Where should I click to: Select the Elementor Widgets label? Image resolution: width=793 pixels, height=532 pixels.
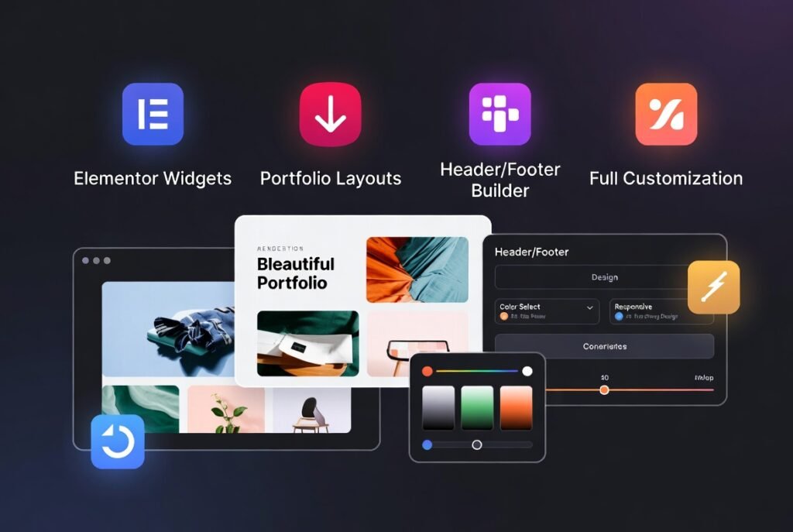[x=153, y=179]
